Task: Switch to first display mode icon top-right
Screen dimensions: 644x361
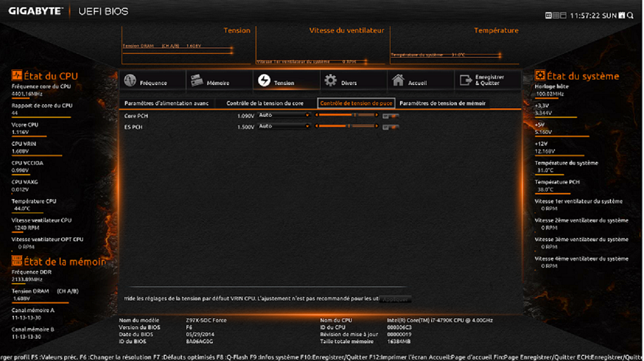Action: coord(549,16)
